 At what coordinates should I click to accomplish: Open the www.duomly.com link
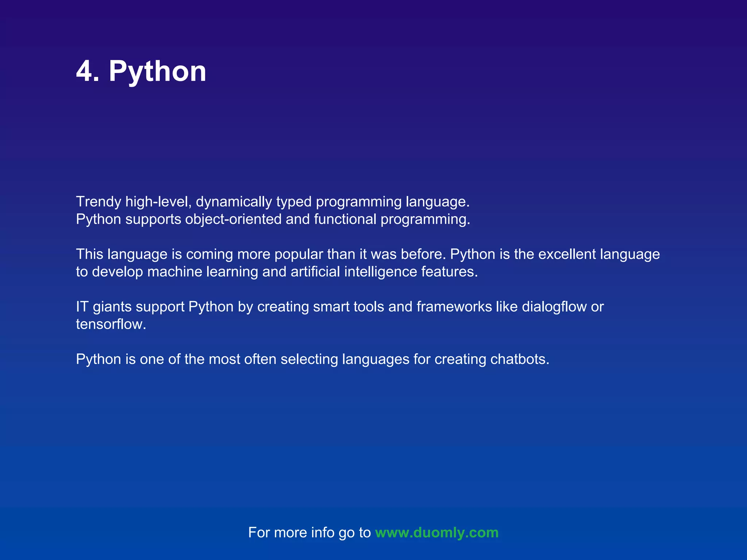pos(437,533)
